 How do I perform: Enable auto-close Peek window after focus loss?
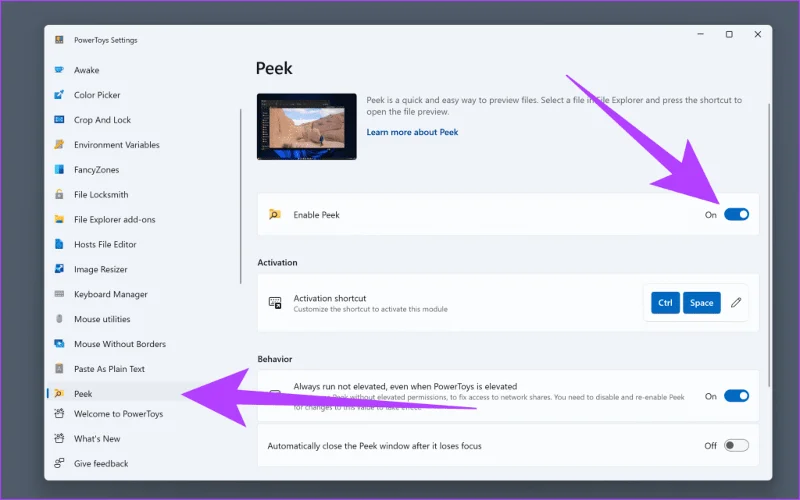(736, 445)
